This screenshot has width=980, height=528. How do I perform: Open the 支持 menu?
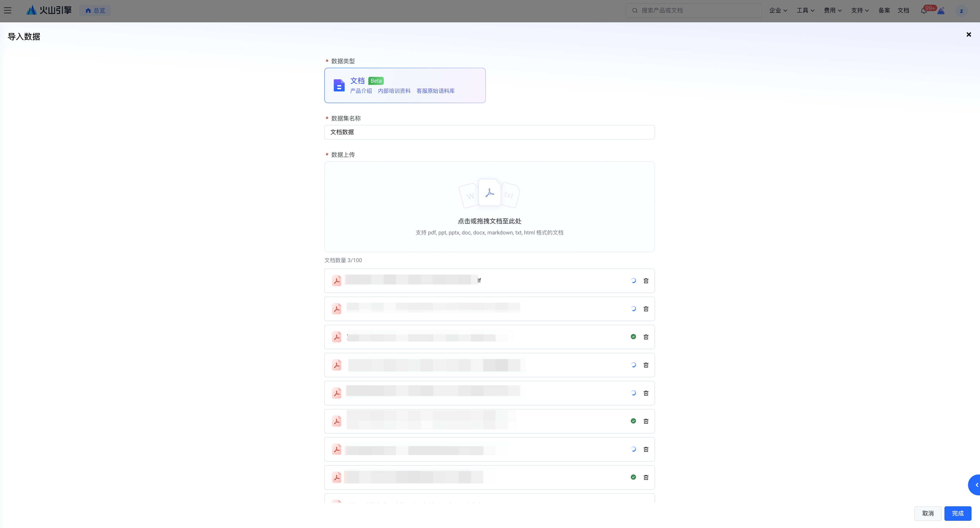tap(860, 10)
